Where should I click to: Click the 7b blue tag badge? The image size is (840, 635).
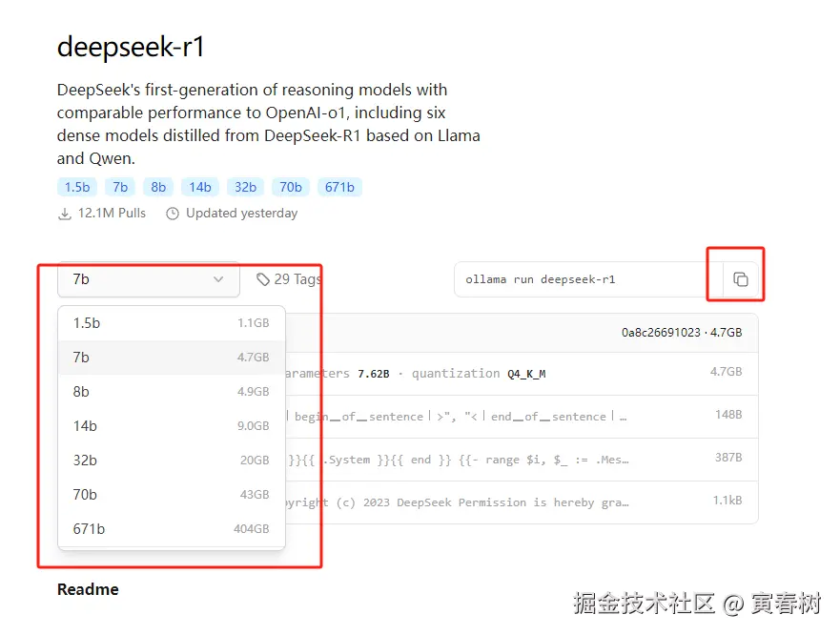click(120, 187)
